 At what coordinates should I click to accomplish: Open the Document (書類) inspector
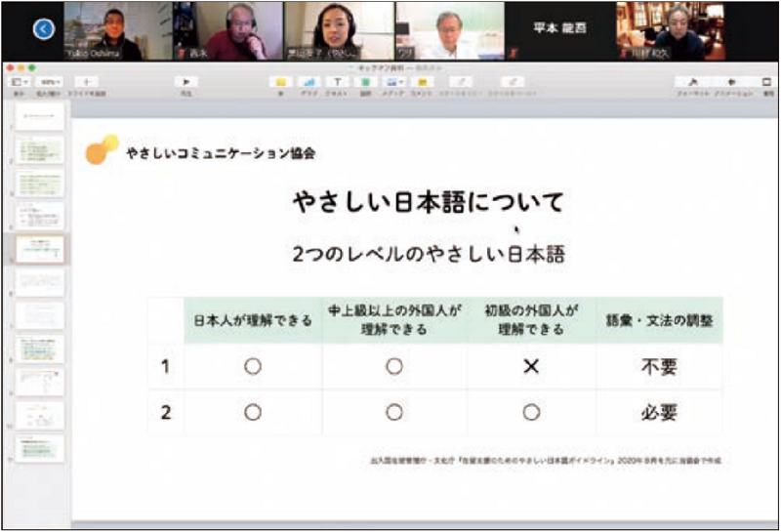coord(767,82)
